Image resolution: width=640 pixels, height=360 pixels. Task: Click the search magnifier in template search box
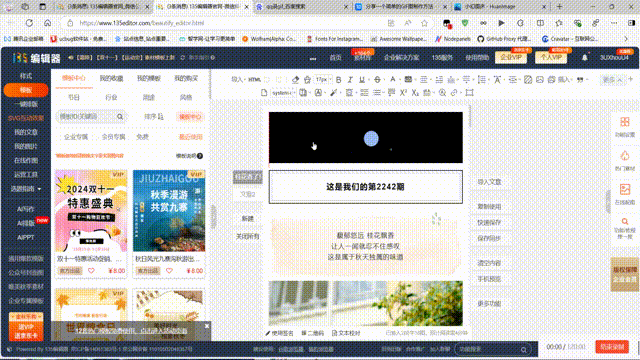[x=120, y=117]
